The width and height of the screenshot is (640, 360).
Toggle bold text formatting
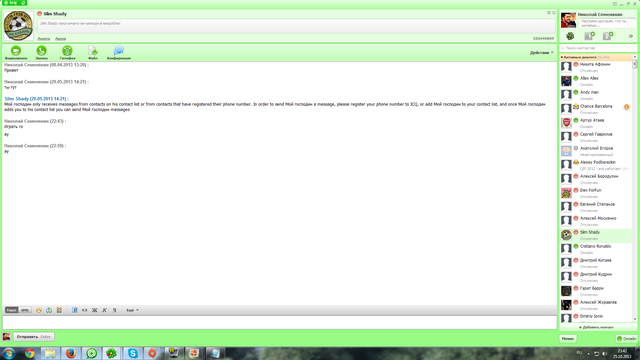pos(94,310)
